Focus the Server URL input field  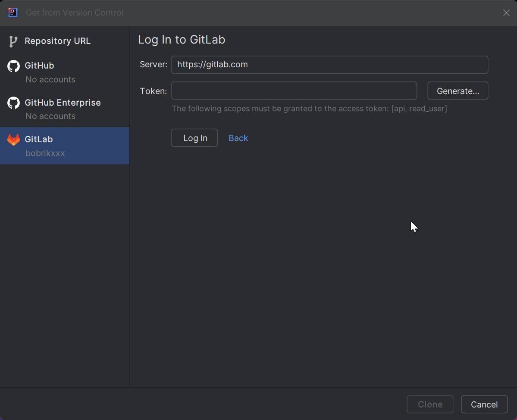pos(329,64)
